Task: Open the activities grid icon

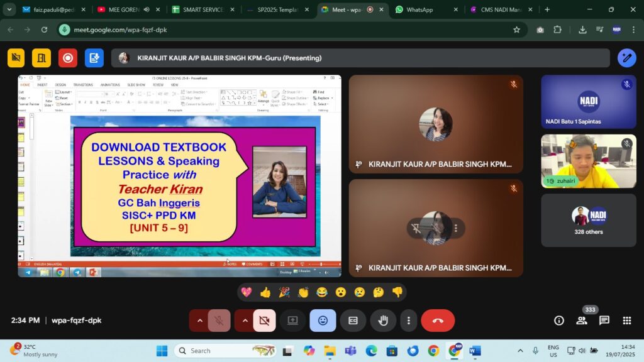Action: tap(626, 321)
